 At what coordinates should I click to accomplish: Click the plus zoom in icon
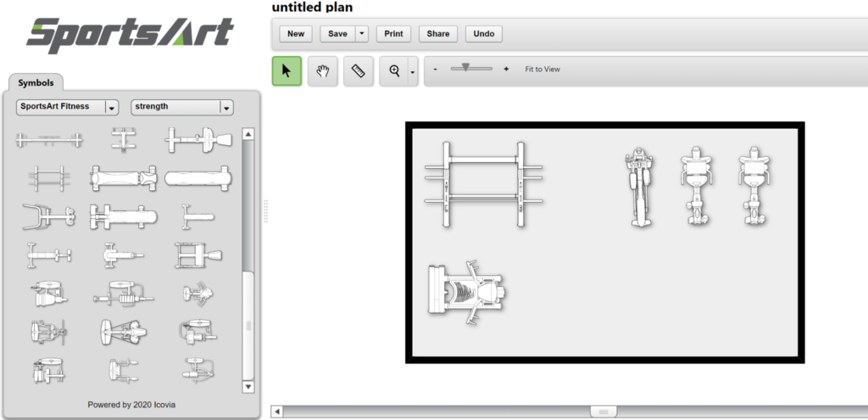(506, 70)
